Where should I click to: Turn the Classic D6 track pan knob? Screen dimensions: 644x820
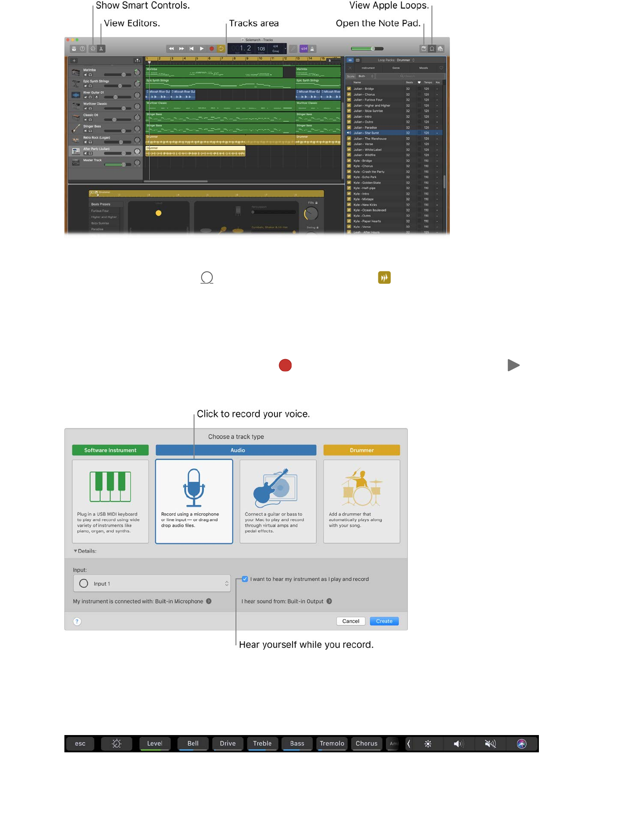(x=137, y=117)
